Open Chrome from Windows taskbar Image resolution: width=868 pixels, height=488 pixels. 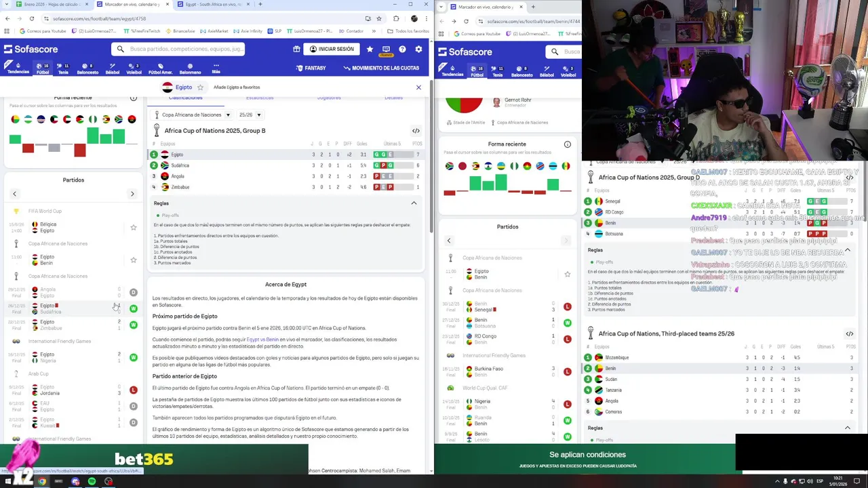42,481
